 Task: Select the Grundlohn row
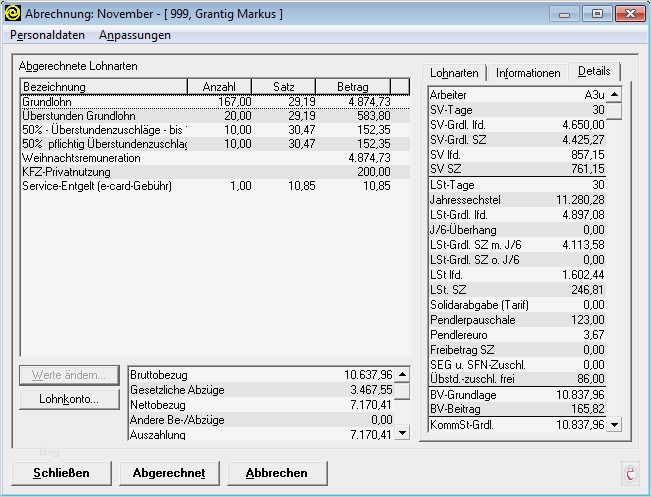point(100,102)
